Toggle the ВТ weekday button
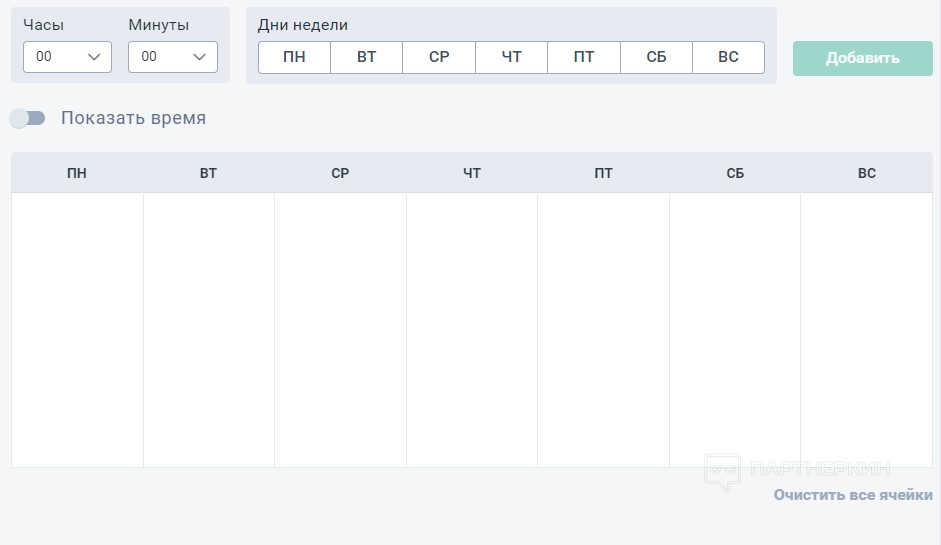 click(x=367, y=57)
